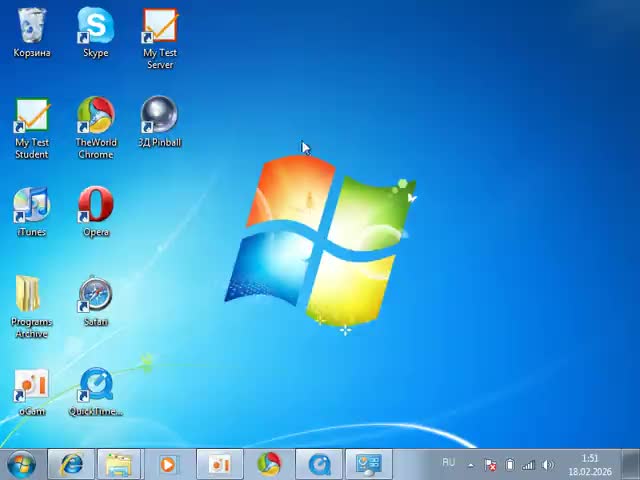Select the QuickTime shortcut on the desktop
The image size is (640, 480).
96,386
